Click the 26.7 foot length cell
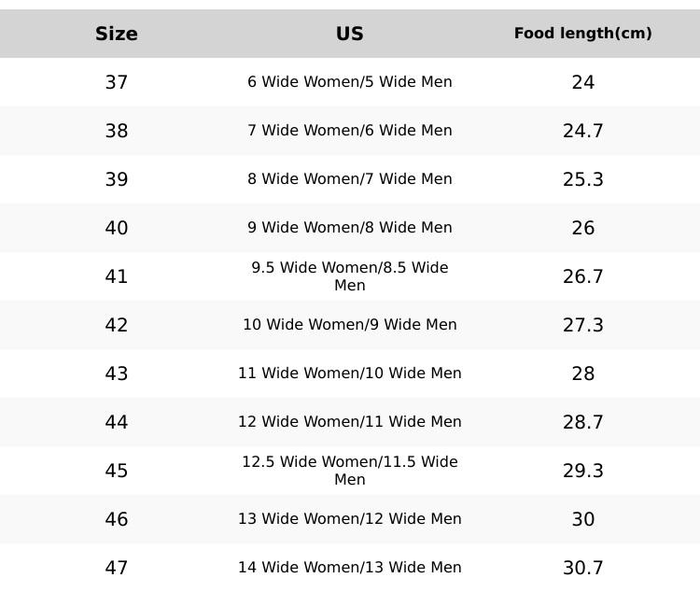700x592 pixels. (x=582, y=276)
